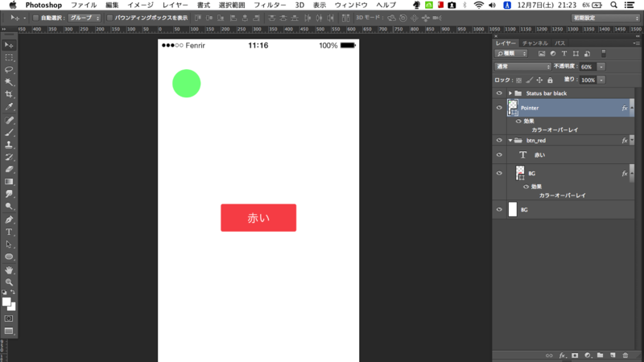
Task: Open the レイヤー menu
Action: pyautogui.click(x=175, y=5)
